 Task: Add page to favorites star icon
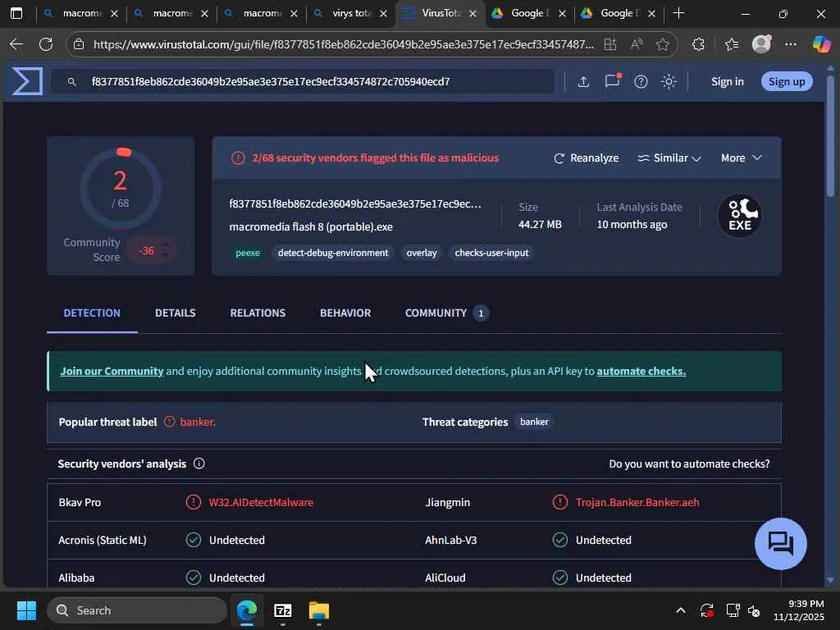point(663,44)
